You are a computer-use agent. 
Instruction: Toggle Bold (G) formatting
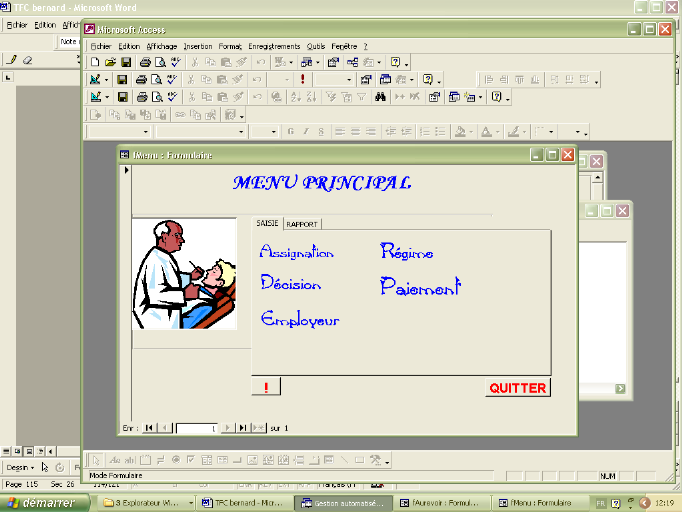pyautogui.click(x=291, y=132)
